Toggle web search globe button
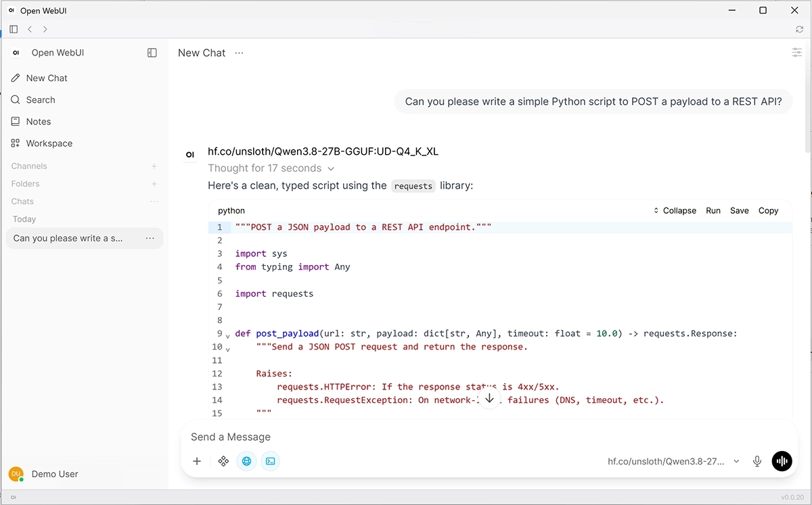The image size is (812, 505). [246, 461]
